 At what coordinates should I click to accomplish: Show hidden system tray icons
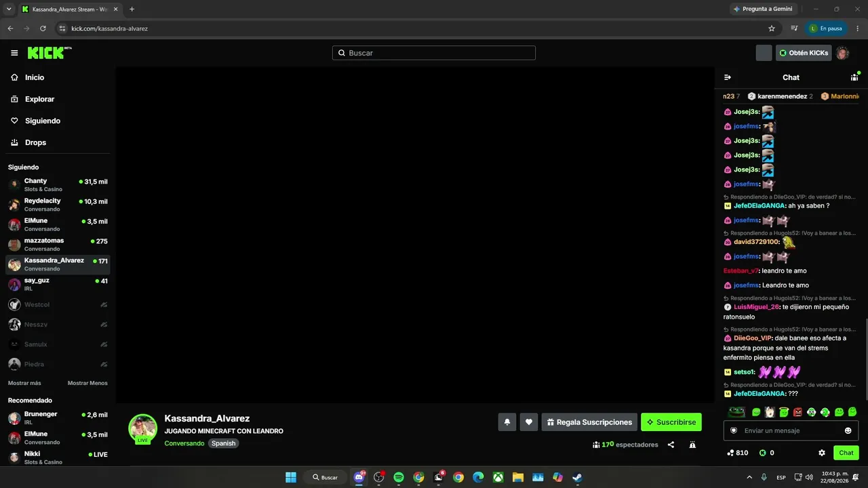[x=749, y=477]
